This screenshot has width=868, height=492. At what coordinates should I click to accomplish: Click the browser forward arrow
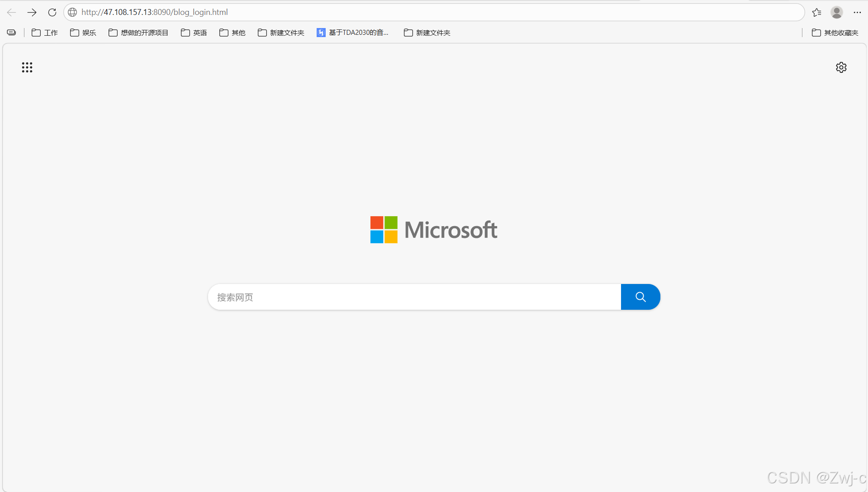point(32,12)
